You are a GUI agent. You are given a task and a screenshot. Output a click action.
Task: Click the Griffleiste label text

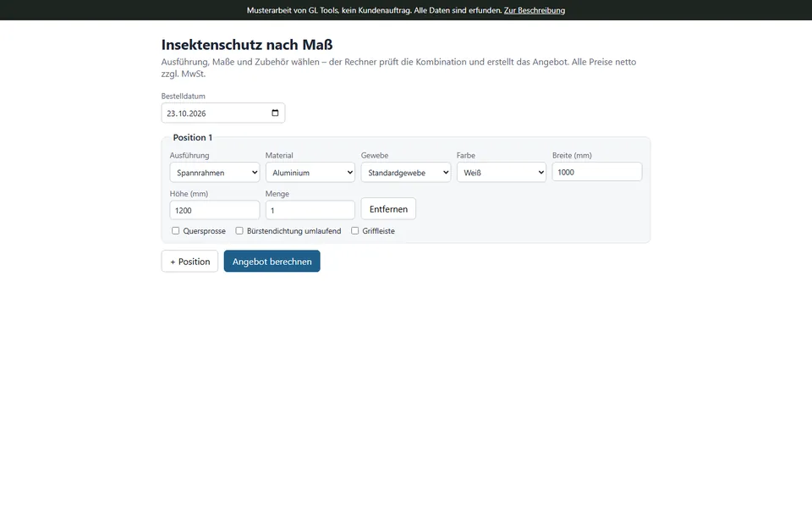pos(378,231)
